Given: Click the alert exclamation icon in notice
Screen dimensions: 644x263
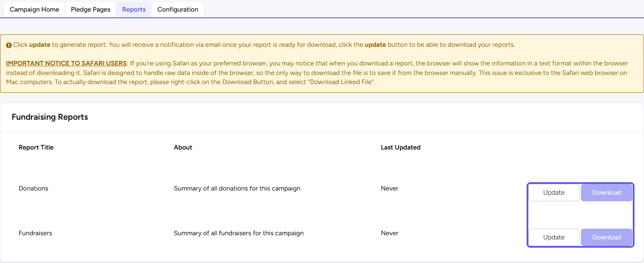Looking at the screenshot, I should click(9, 45).
